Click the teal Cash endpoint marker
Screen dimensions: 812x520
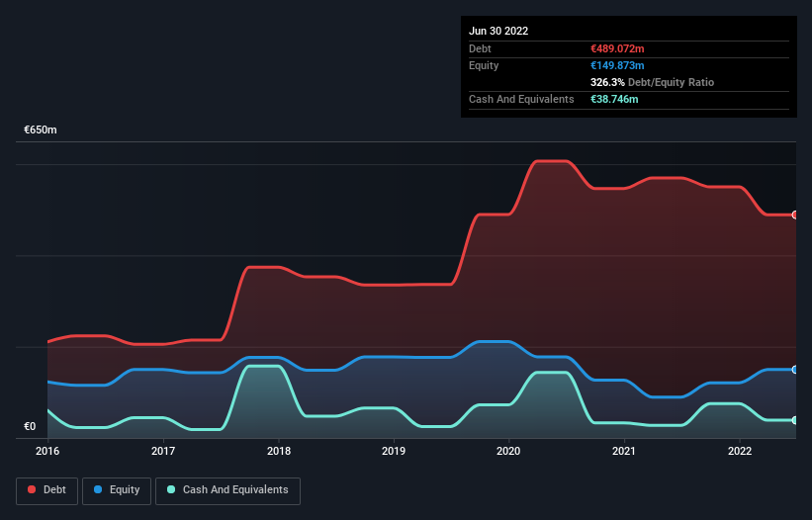(795, 420)
